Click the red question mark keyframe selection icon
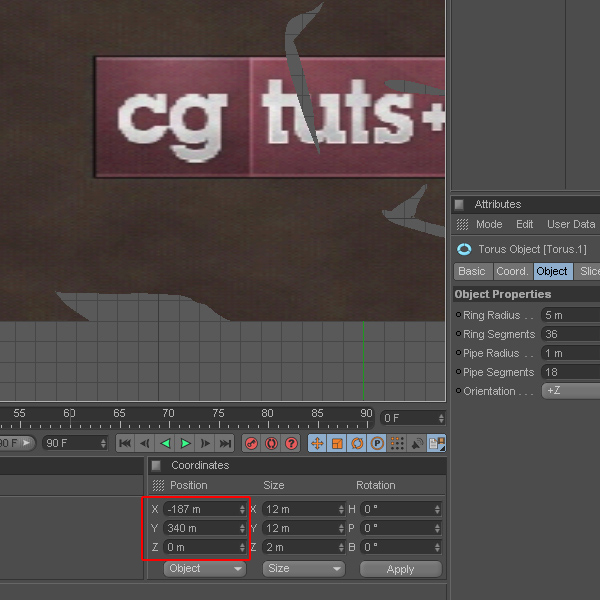 tap(291, 443)
